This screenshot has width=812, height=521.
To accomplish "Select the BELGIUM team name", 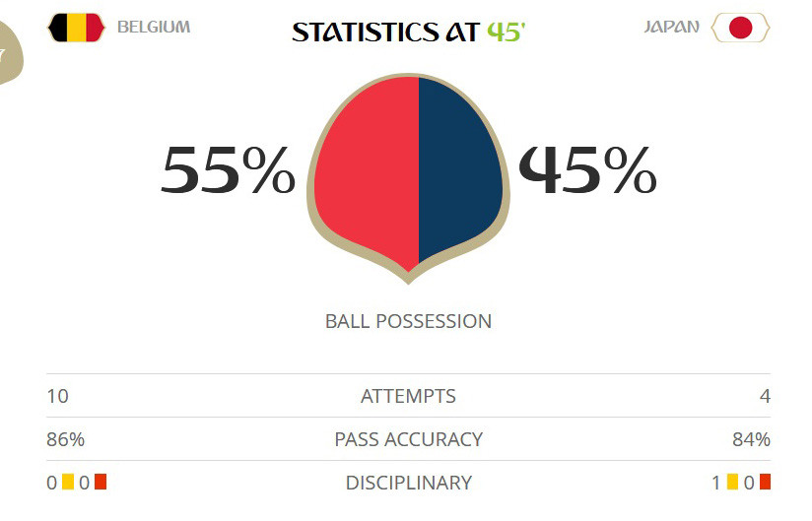I will (154, 28).
